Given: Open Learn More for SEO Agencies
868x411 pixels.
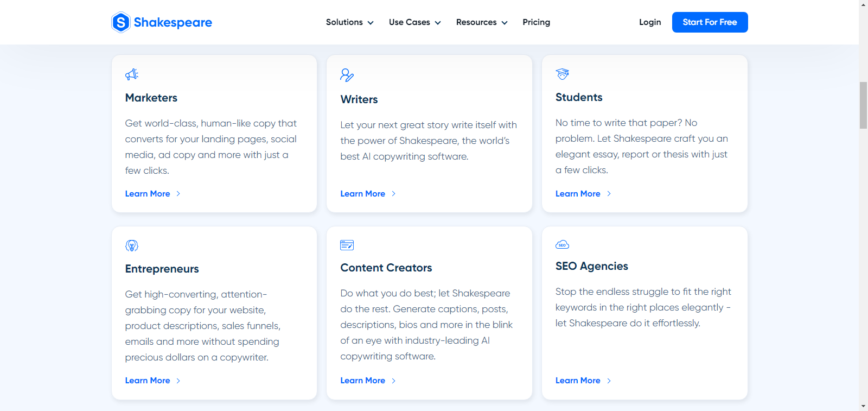Looking at the screenshot, I should [x=578, y=381].
